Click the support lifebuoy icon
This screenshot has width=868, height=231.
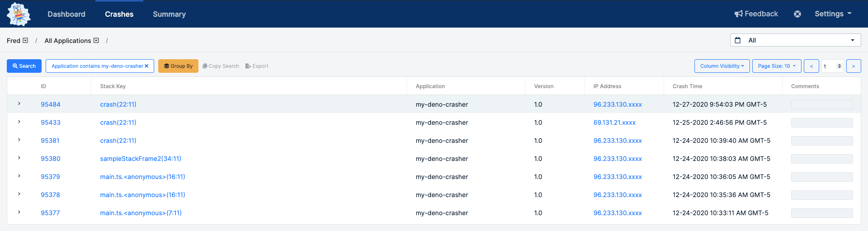(x=797, y=14)
